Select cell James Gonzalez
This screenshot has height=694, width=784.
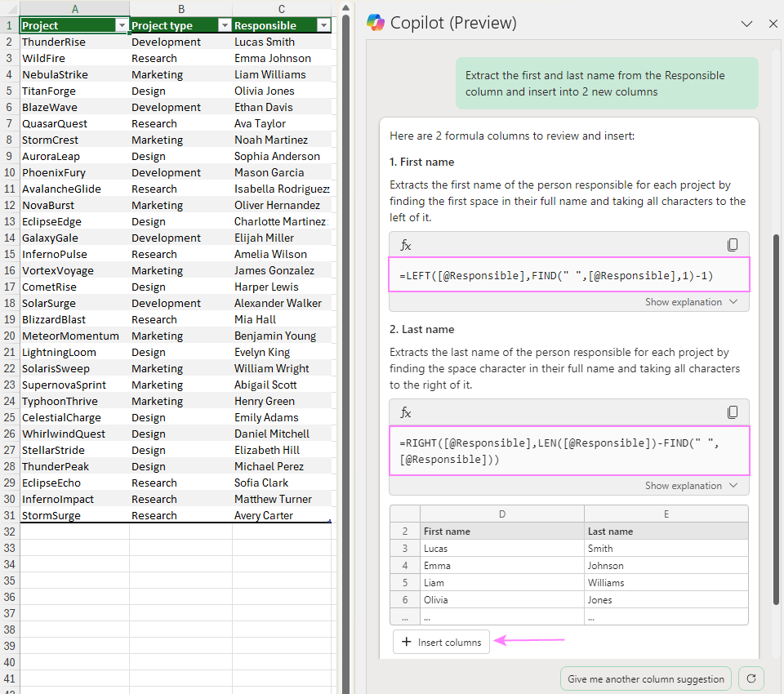click(x=282, y=270)
